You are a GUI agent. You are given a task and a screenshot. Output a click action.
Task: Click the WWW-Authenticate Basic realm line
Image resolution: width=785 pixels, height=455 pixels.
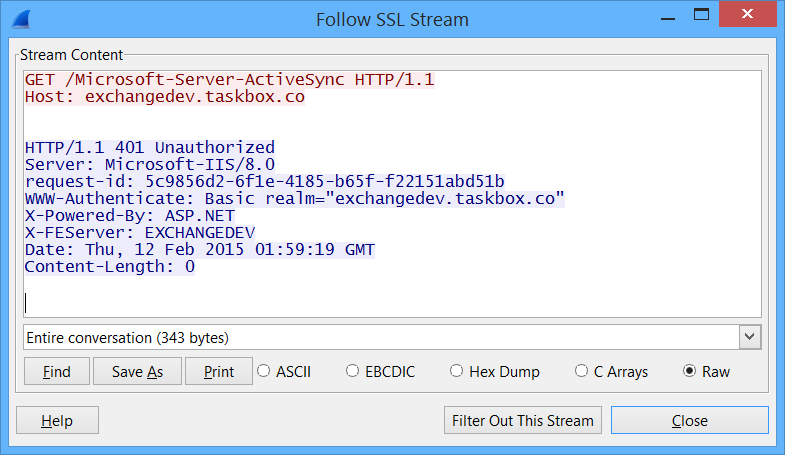coord(295,199)
